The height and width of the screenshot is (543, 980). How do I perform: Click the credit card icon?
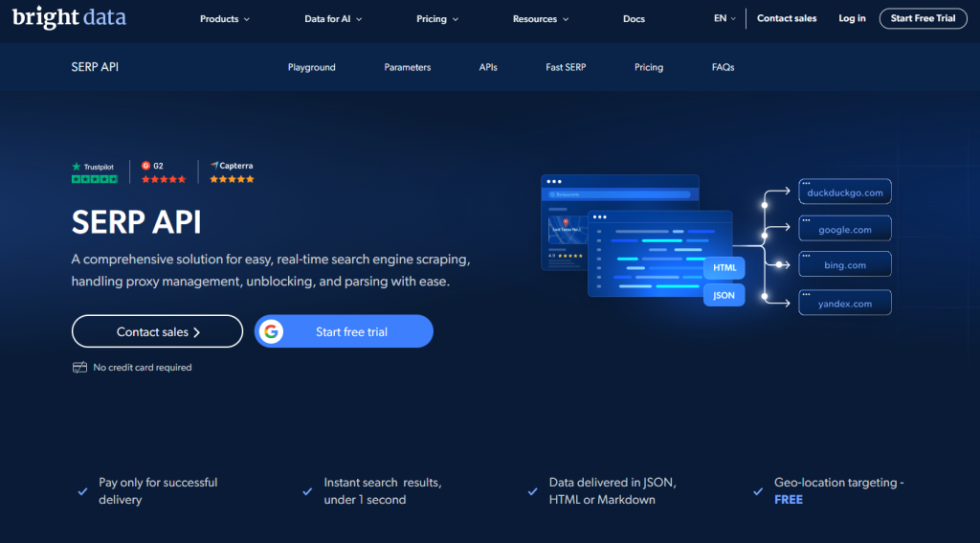(79, 367)
